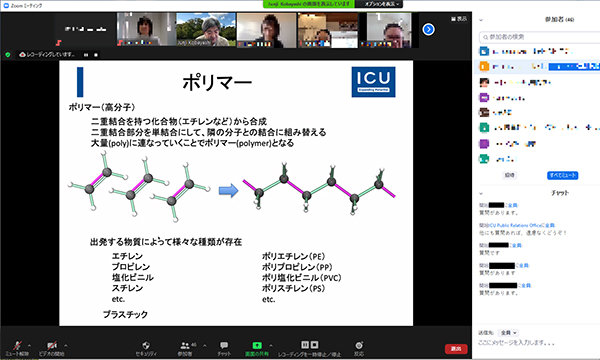Stop the recording with the square button
Viewport: 600px width, 360px height.
[314, 345]
